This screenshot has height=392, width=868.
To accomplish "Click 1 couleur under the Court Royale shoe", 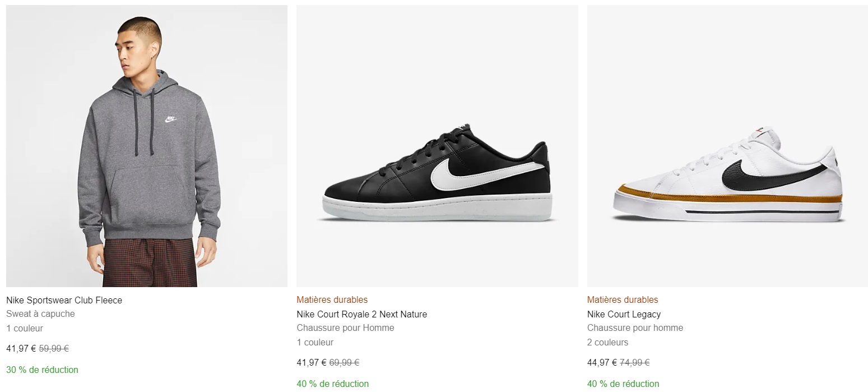I will 315,342.
